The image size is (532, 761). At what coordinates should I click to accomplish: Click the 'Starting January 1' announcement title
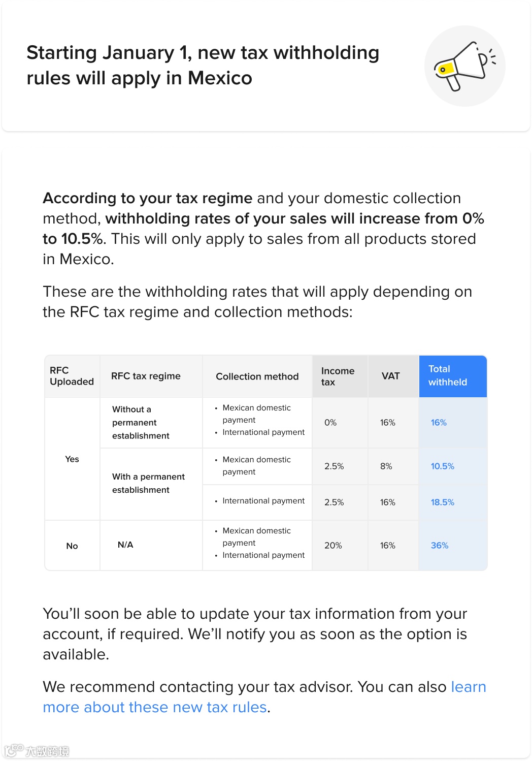click(203, 66)
